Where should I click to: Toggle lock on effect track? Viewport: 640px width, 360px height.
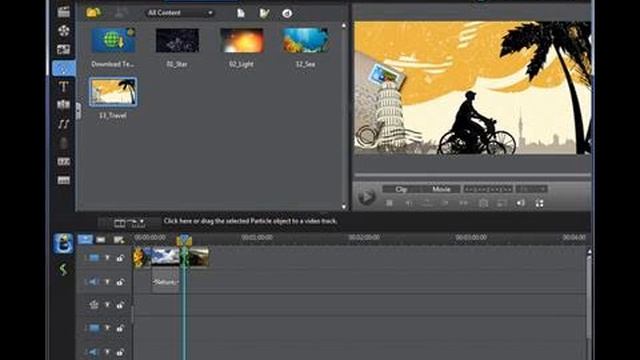coord(120,305)
